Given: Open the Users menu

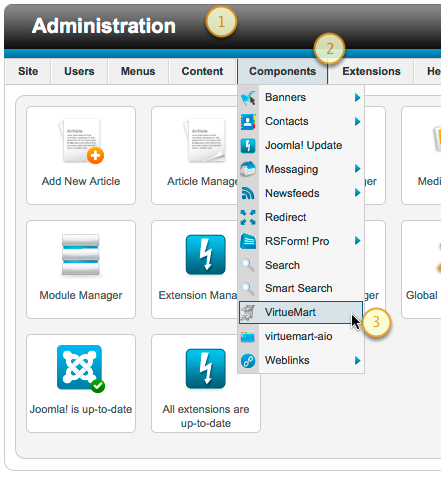Looking at the screenshot, I should click(79, 71).
